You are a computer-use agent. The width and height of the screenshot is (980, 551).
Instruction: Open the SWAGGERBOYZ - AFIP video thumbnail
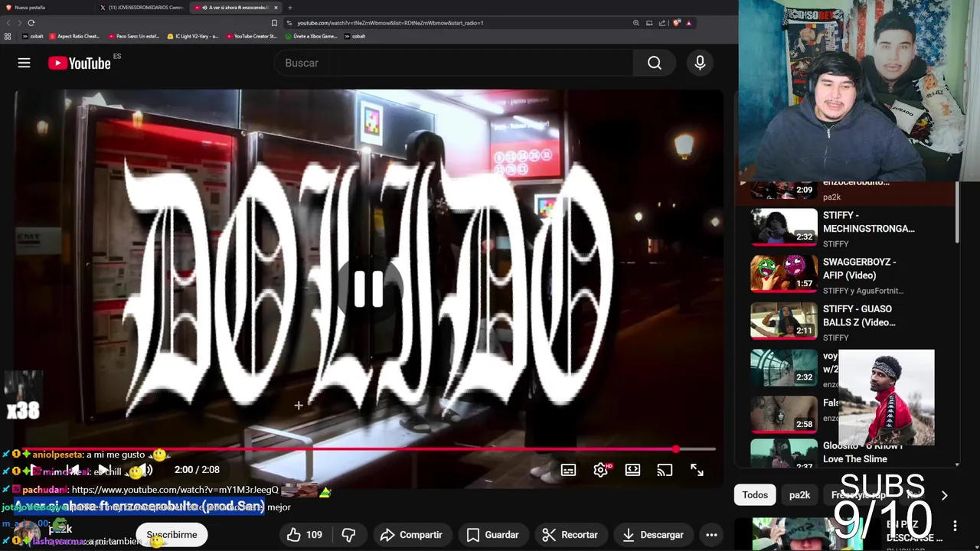pos(783,273)
